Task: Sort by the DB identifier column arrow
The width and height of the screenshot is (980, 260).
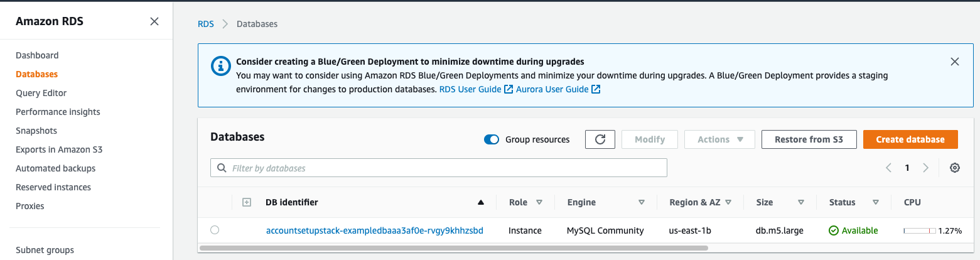Action: [x=481, y=202]
